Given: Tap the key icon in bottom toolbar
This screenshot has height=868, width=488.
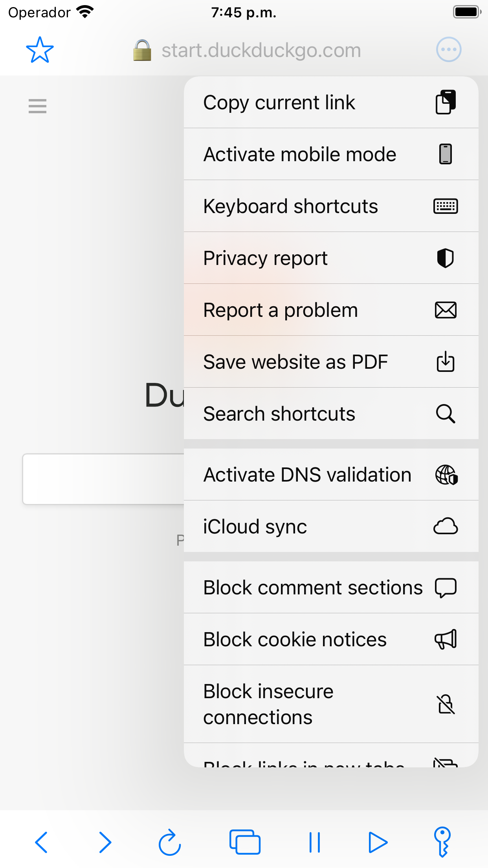Looking at the screenshot, I should pos(443,842).
